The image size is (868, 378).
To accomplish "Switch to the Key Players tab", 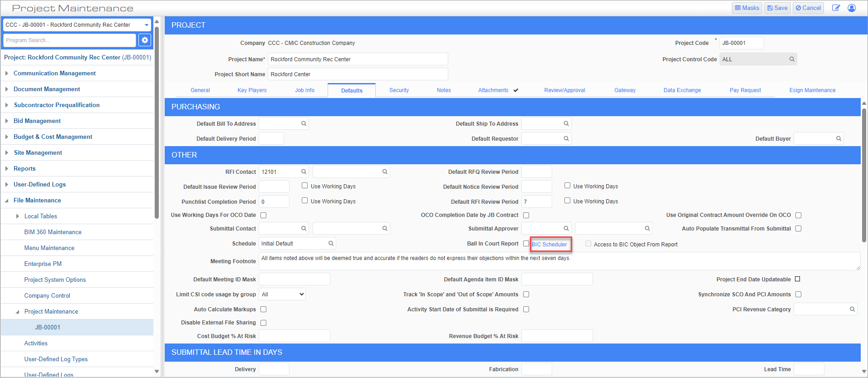I will click(x=252, y=90).
